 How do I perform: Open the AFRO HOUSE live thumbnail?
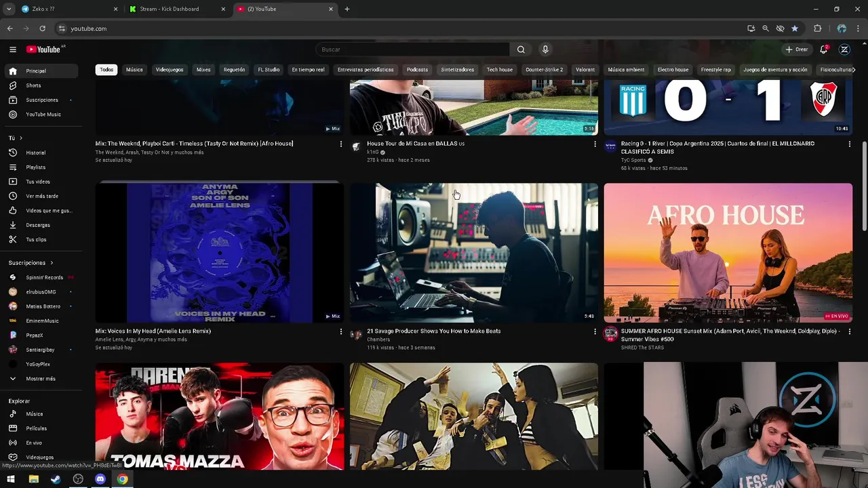[x=728, y=253]
